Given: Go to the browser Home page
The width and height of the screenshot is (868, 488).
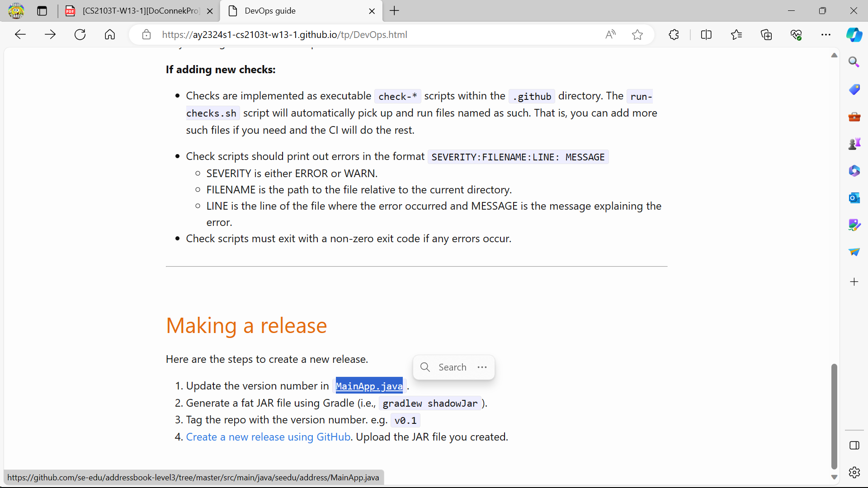Looking at the screenshot, I should 110,35.
